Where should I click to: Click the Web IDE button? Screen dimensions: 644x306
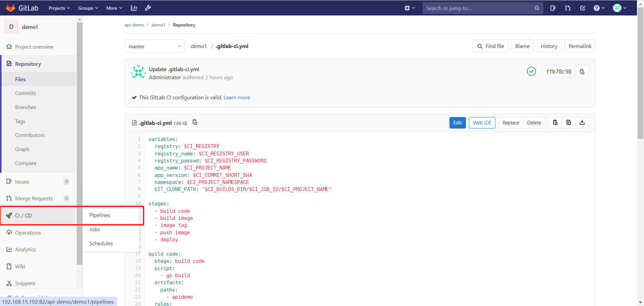point(482,122)
